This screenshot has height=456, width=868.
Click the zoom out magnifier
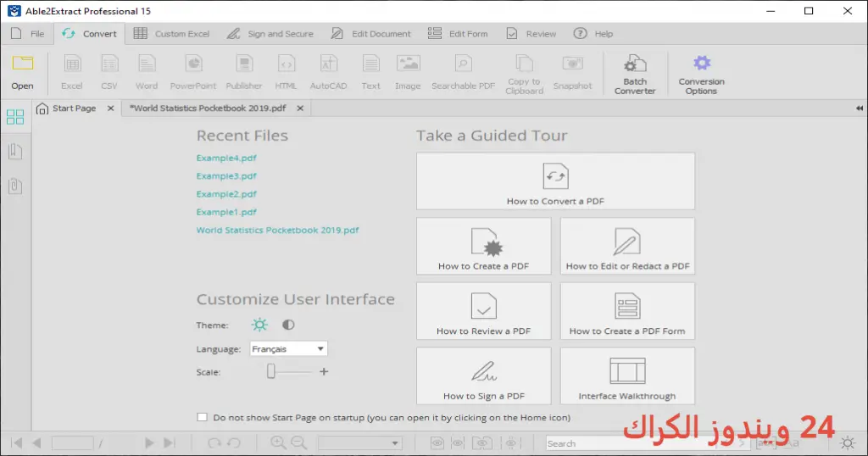click(x=299, y=442)
